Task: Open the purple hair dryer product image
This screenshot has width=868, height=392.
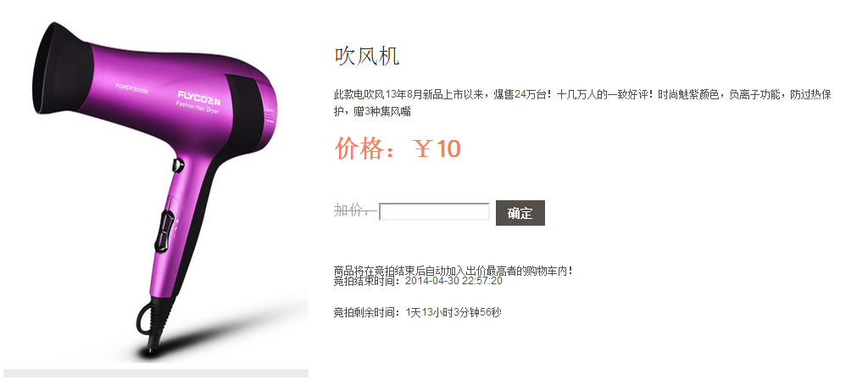Action: [x=156, y=191]
